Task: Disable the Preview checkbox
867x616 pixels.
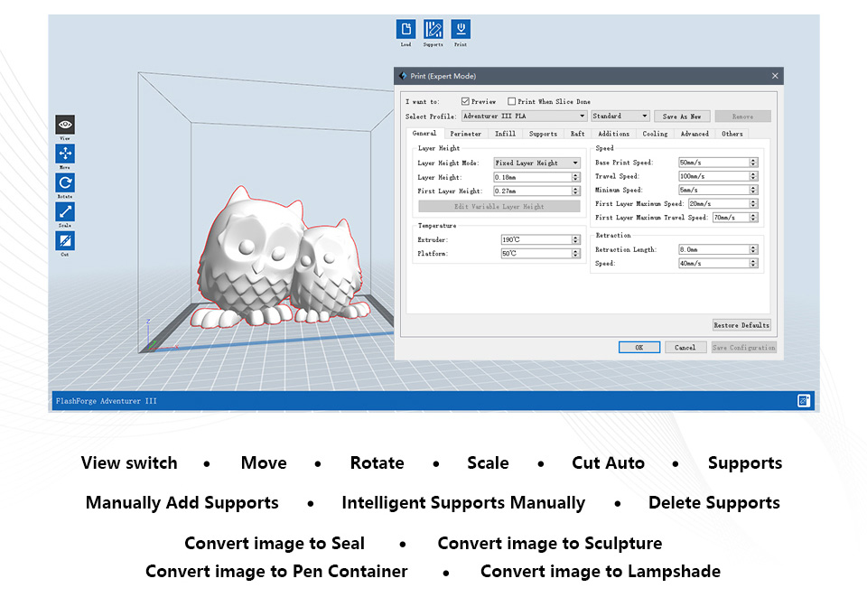Action: coord(466,102)
